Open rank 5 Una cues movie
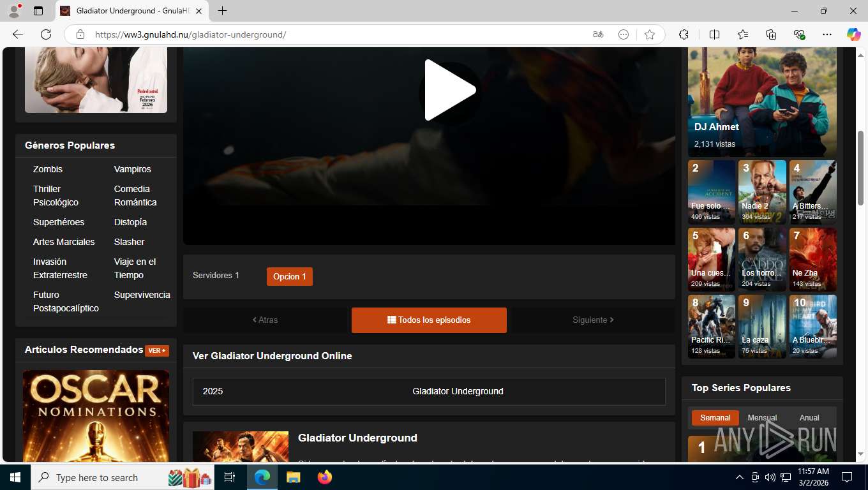Screen dimensions: 868x490 pos(712,259)
